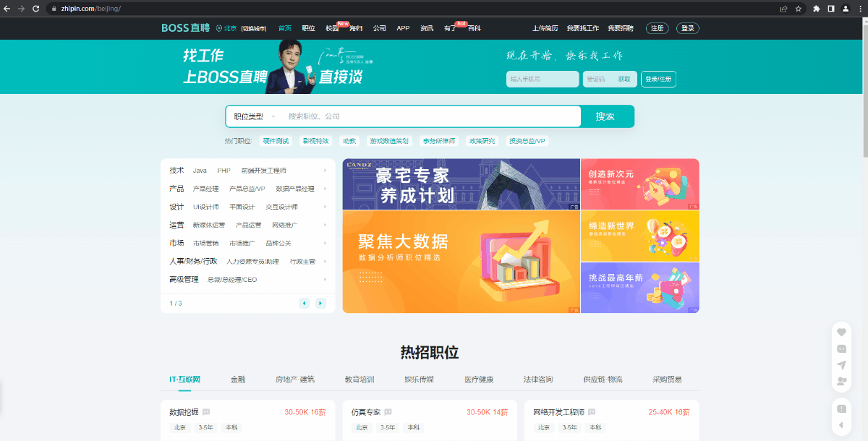Click the site lock icon in address bar
The image size is (868, 441).
coord(54,9)
